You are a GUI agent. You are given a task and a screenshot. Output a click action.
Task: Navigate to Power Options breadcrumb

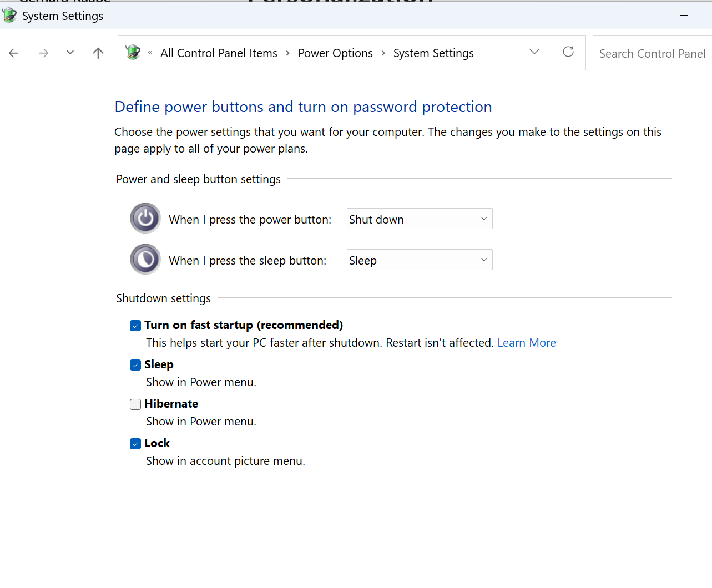coord(335,53)
